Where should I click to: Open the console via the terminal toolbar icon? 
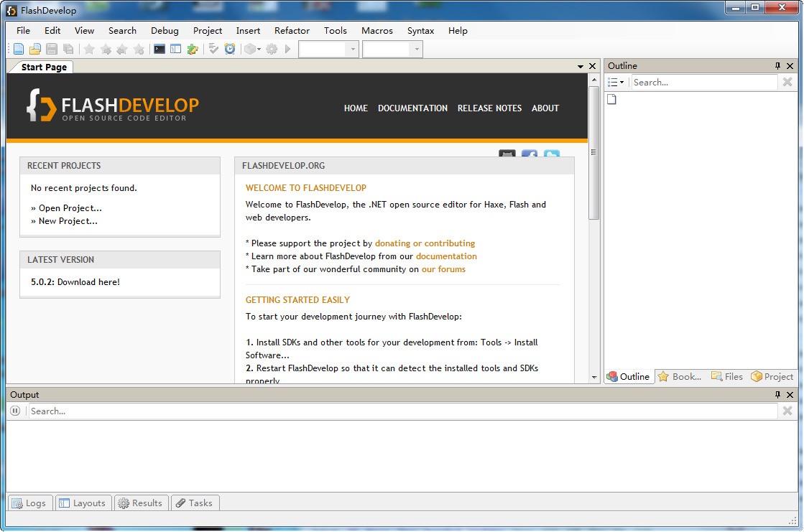pos(159,49)
